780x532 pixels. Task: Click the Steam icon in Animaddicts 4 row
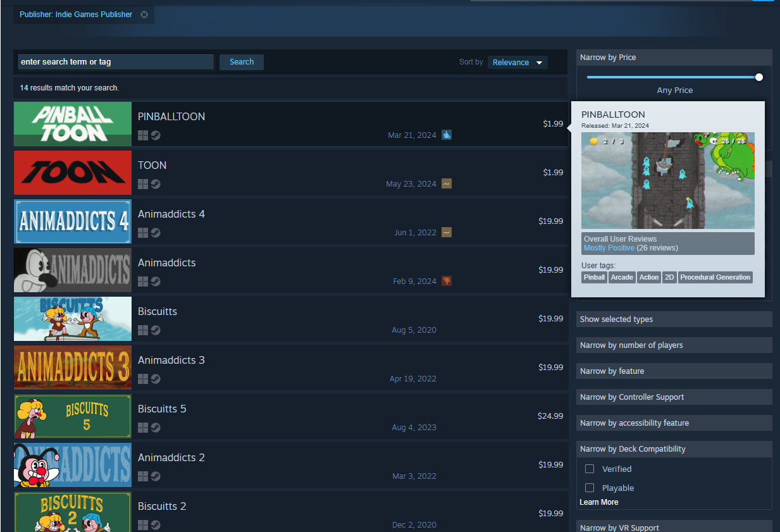[156, 233]
